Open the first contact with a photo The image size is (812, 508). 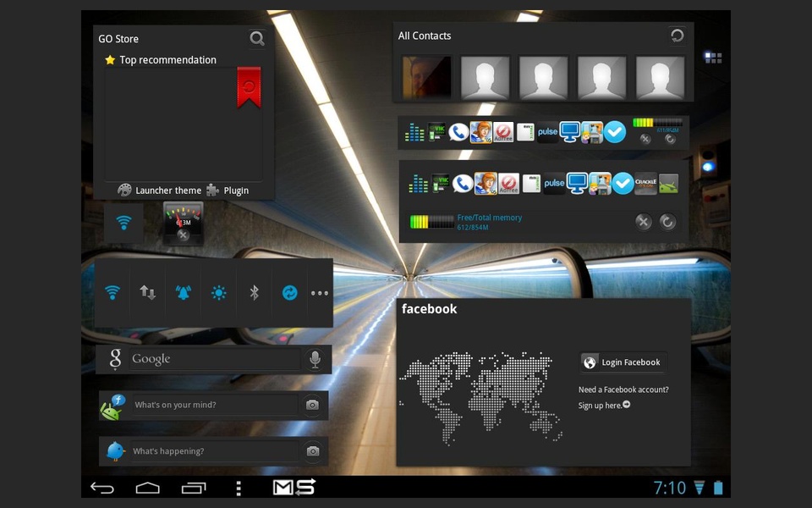pos(426,77)
